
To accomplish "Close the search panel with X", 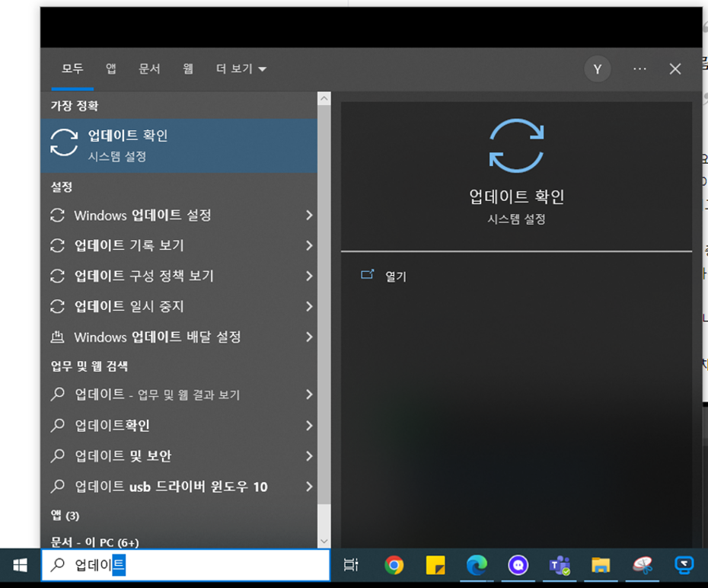I will (x=675, y=69).
